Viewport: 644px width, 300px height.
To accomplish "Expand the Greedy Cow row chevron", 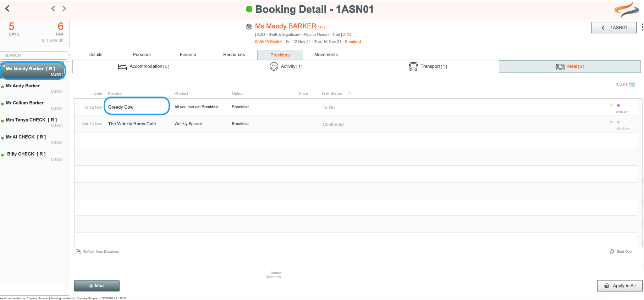I will click(x=612, y=105).
